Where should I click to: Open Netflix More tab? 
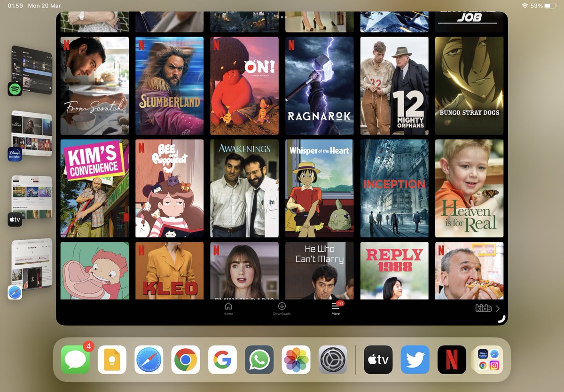(336, 309)
